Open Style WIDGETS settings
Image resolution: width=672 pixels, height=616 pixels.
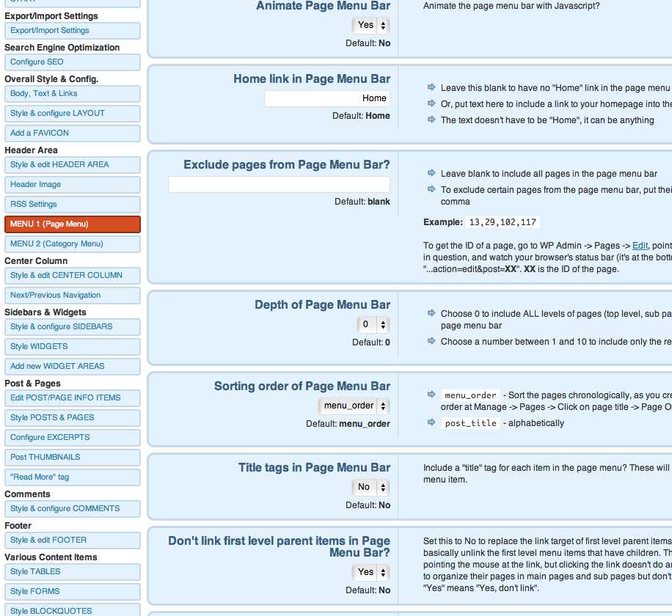click(x=73, y=347)
